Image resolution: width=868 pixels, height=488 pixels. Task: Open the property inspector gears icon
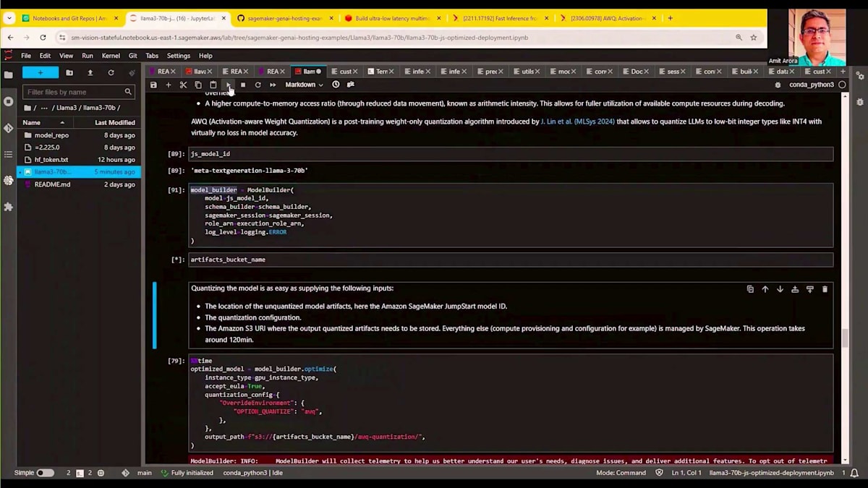pyautogui.click(x=860, y=75)
